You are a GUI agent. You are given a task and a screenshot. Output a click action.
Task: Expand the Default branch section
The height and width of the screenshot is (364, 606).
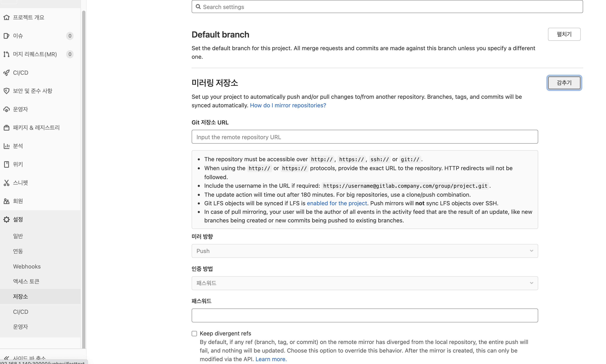click(564, 34)
